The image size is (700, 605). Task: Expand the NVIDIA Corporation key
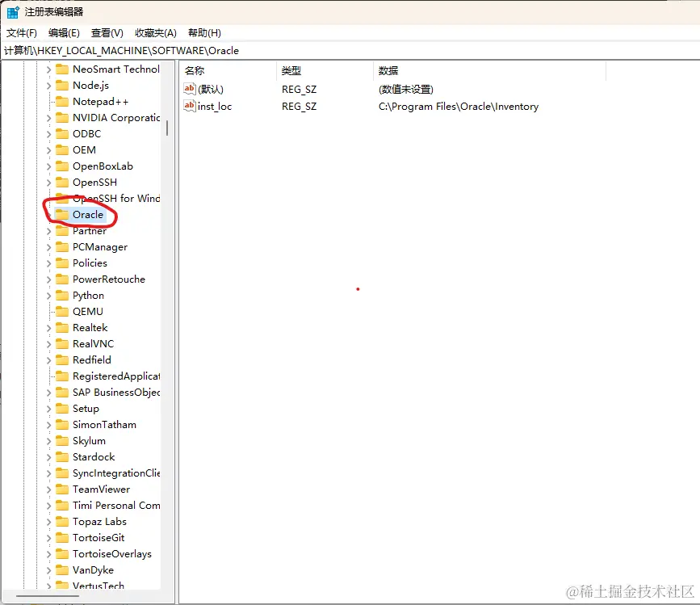48,118
